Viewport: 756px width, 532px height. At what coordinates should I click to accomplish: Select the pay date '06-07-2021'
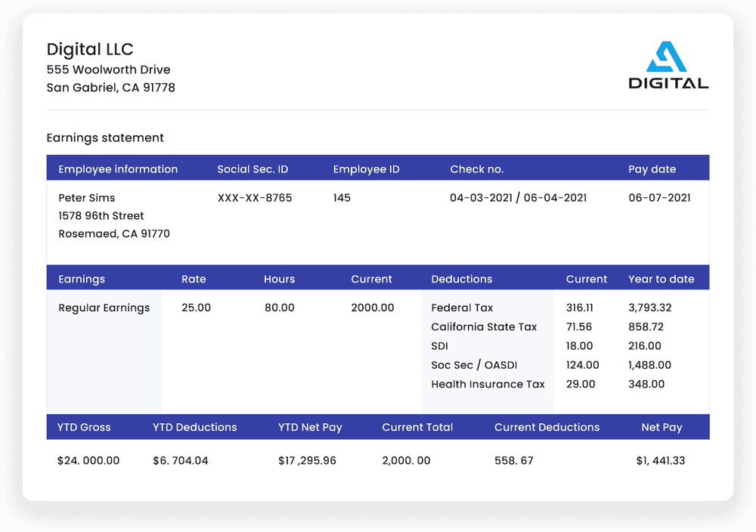point(659,197)
